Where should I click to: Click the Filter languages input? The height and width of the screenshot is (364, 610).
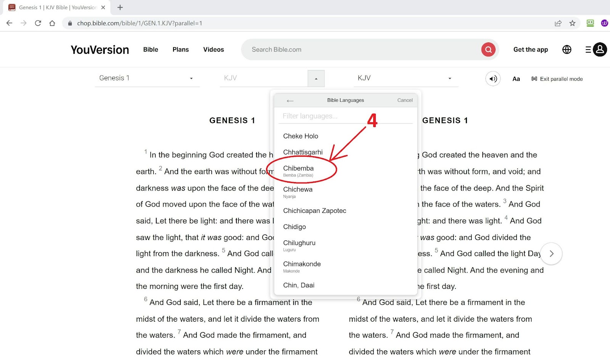[346, 116]
